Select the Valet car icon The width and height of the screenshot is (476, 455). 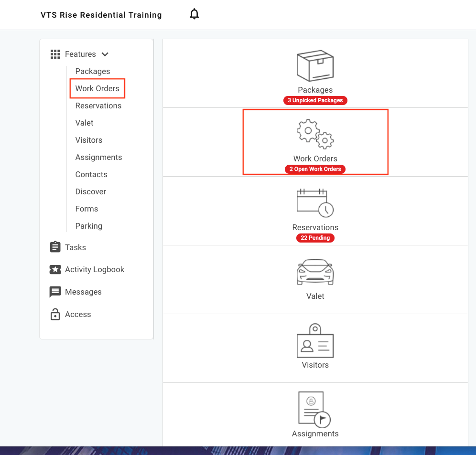(x=315, y=272)
